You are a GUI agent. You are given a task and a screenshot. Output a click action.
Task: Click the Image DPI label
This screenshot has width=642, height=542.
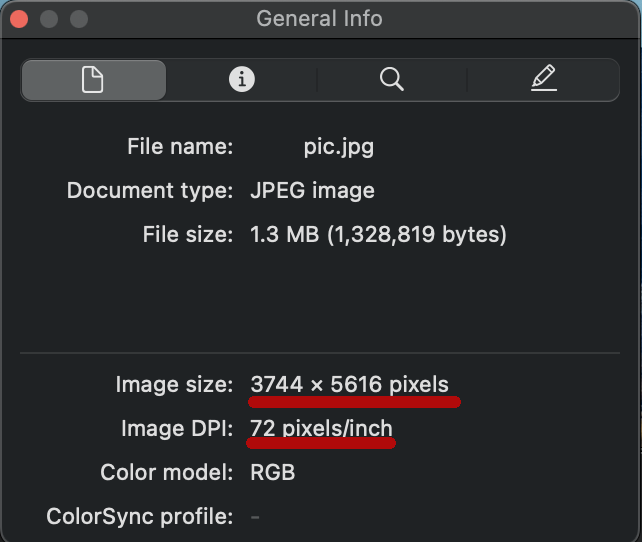coord(177,429)
